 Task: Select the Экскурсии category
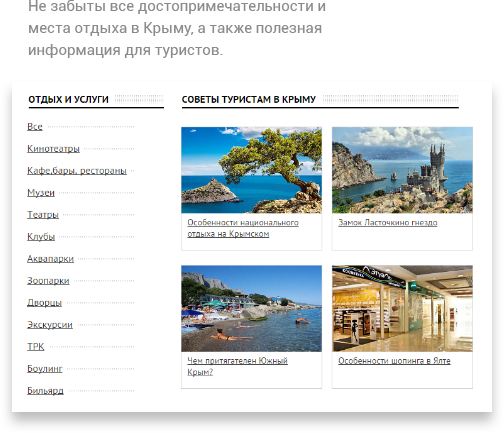pos(50,325)
